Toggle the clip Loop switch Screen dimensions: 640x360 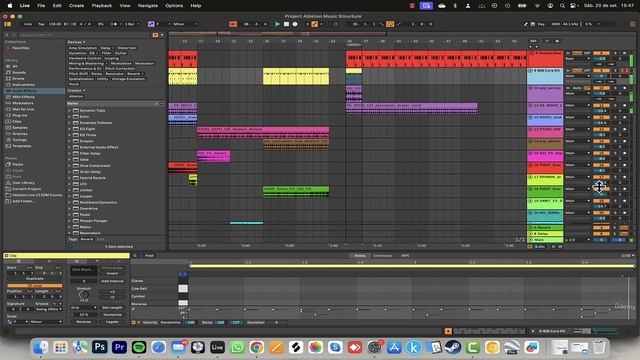[x=35, y=285]
